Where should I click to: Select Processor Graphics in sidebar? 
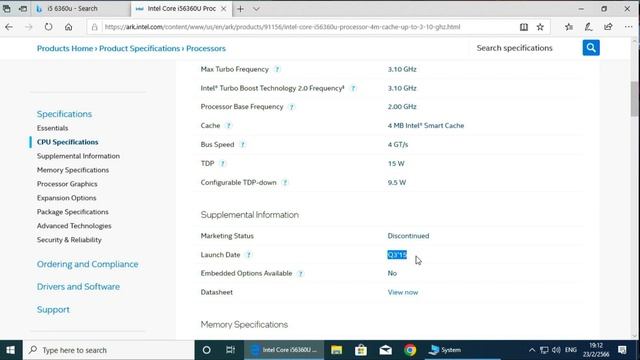click(67, 184)
